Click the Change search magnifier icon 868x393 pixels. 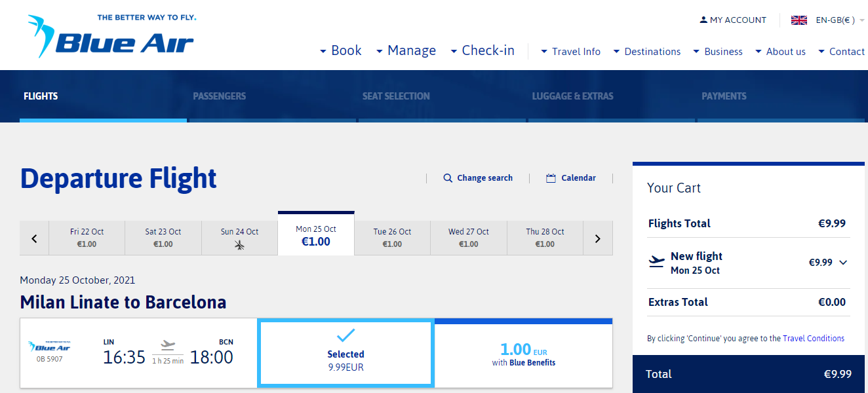(448, 178)
